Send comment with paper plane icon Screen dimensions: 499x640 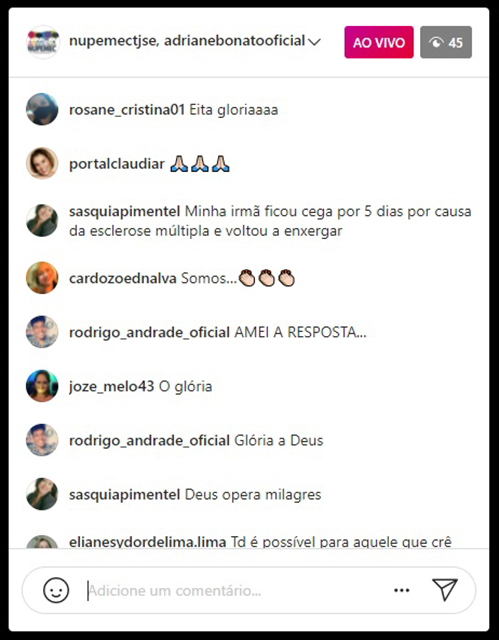tap(445, 590)
